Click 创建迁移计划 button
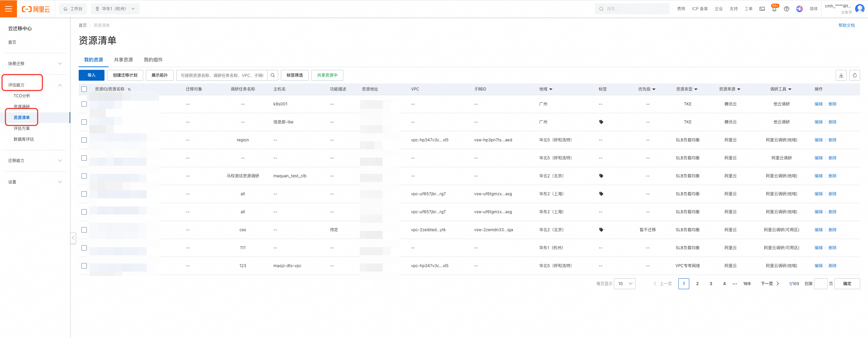Screen dimensions: 868x338 [x=125, y=75]
